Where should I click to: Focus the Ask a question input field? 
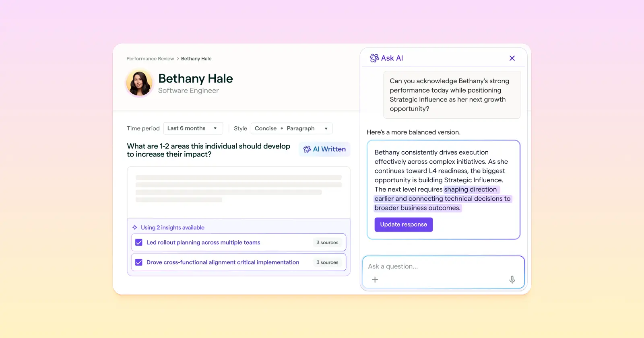click(x=444, y=272)
